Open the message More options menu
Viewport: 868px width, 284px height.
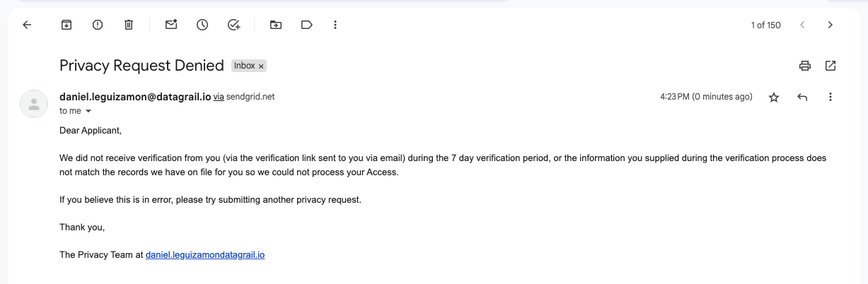[831, 97]
